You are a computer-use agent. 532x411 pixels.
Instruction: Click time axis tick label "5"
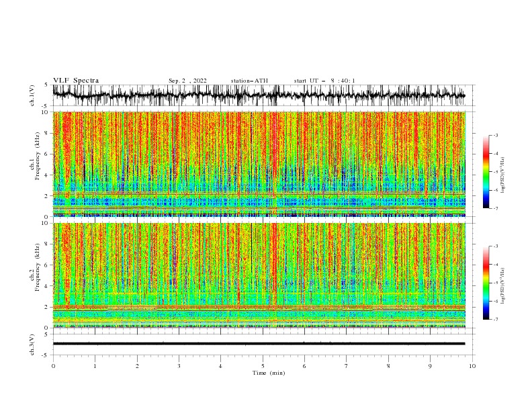click(263, 366)
